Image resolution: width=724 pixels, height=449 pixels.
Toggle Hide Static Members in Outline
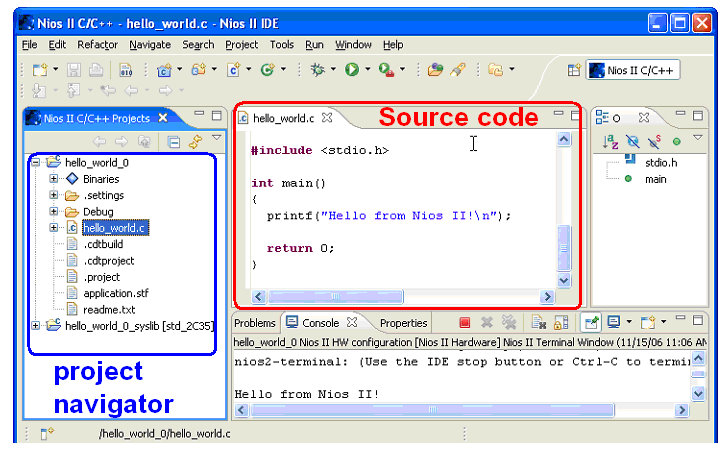coord(654,142)
